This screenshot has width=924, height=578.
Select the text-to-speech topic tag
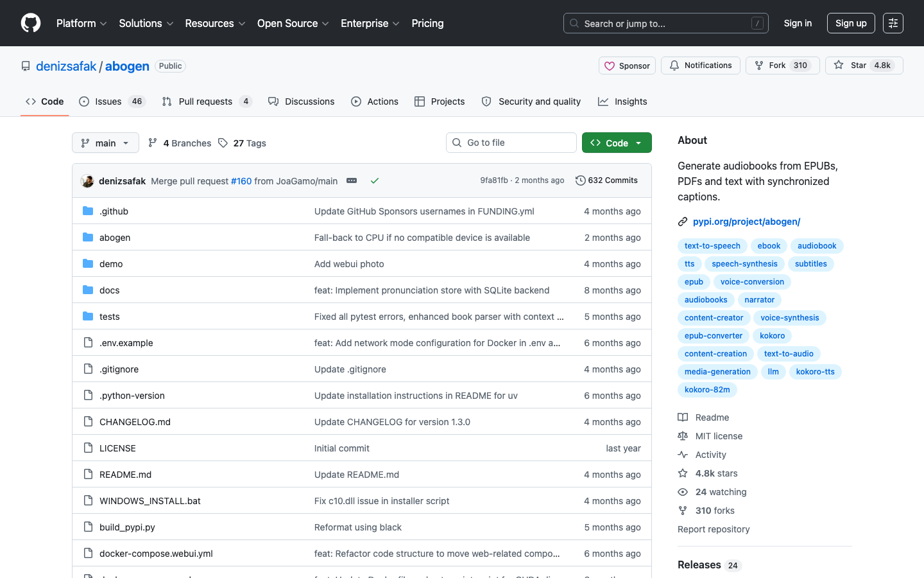(712, 246)
